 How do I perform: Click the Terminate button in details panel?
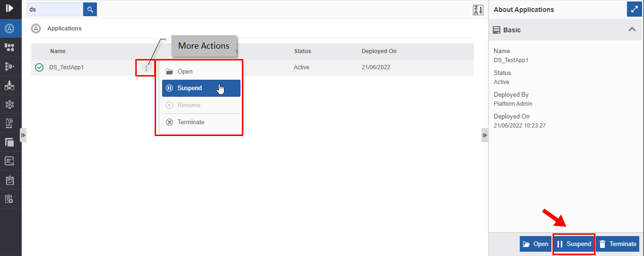pos(618,244)
